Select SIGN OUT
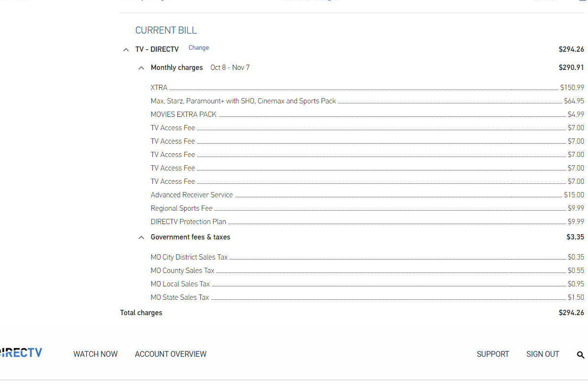588x386 pixels. click(x=542, y=354)
